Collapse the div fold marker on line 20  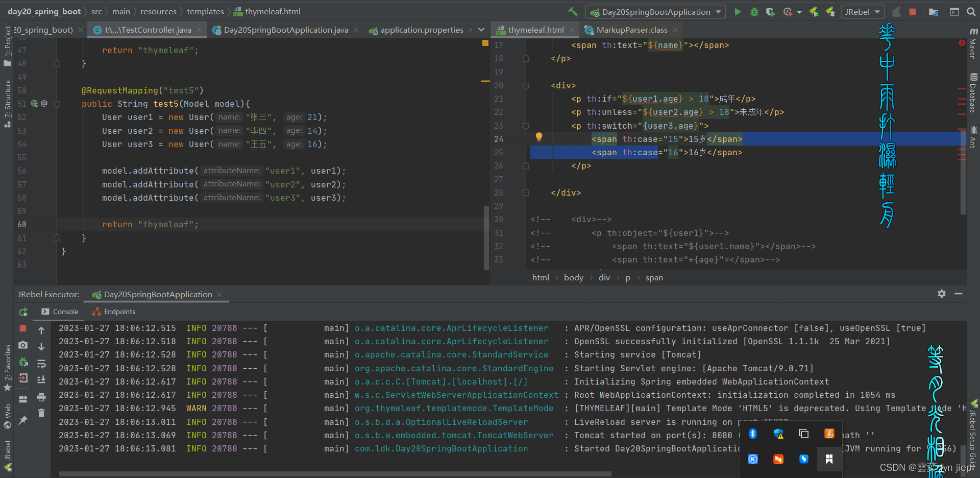click(526, 85)
